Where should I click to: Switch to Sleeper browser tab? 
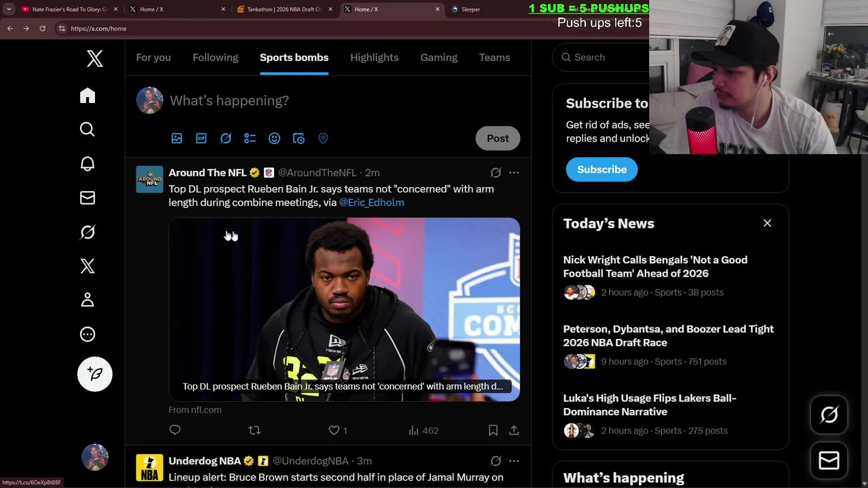click(x=471, y=9)
